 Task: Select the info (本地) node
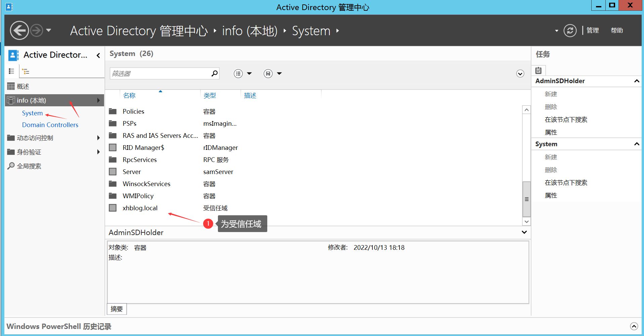[x=54, y=100]
